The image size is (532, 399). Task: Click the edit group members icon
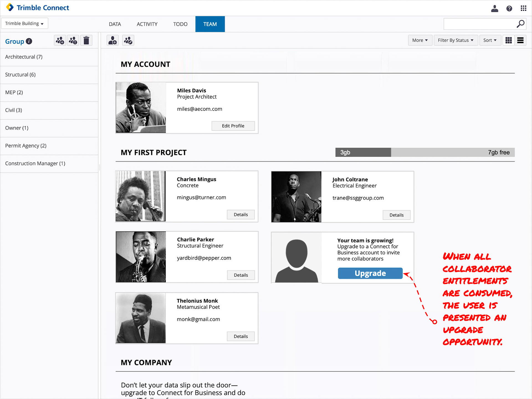click(x=128, y=41)
